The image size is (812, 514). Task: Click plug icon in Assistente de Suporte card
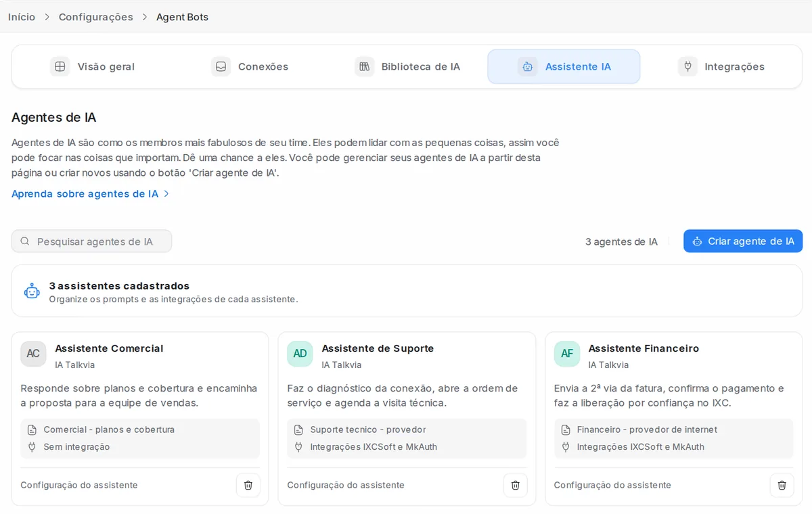click(x=298, y=447)
